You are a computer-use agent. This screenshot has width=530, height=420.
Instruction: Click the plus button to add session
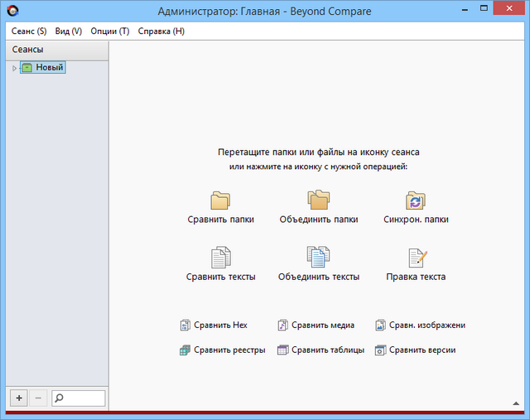pyautogui.click(x=19, y=398)
